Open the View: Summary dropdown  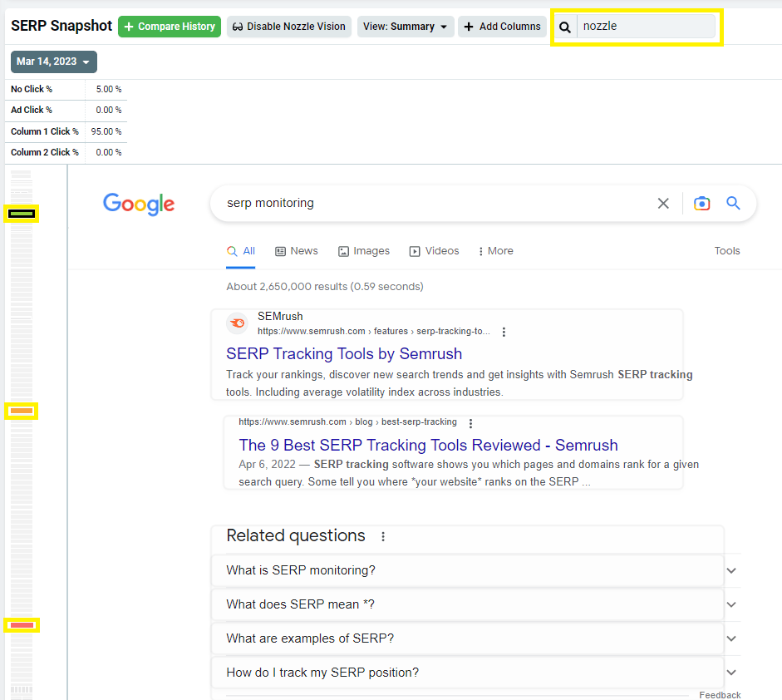point(406,27)
